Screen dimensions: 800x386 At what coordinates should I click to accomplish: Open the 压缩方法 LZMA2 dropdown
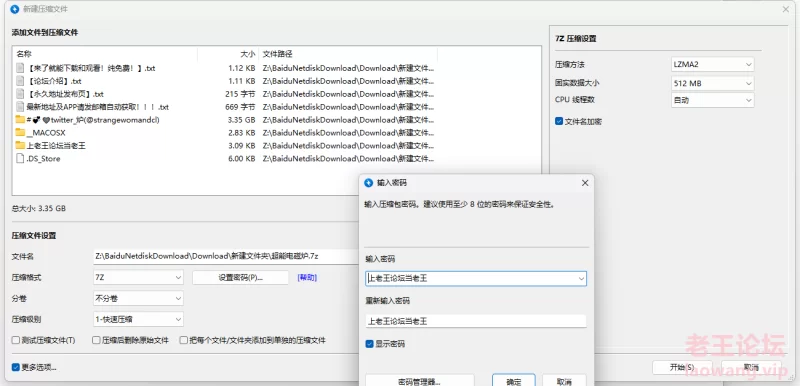(x=712, y=65)
